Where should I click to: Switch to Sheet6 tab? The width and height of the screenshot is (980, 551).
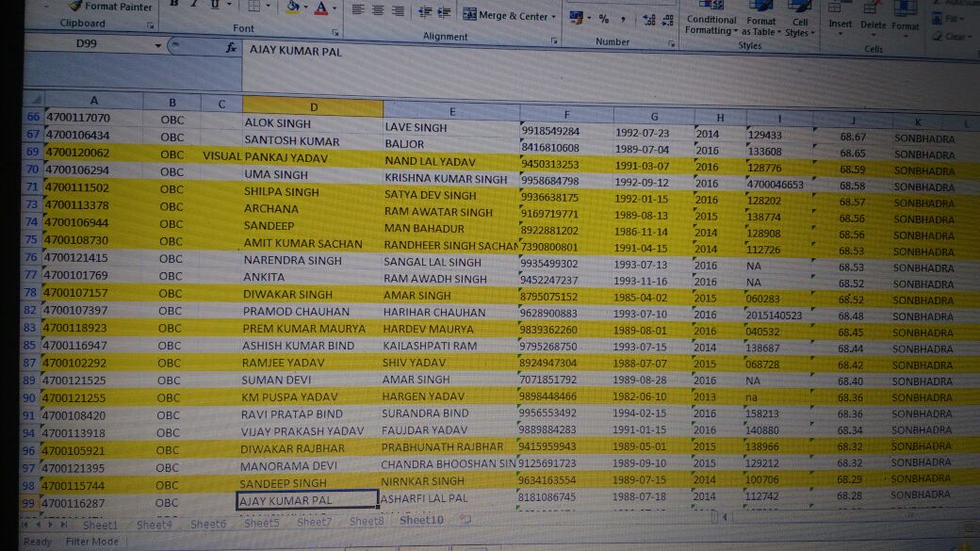(208, 524)
